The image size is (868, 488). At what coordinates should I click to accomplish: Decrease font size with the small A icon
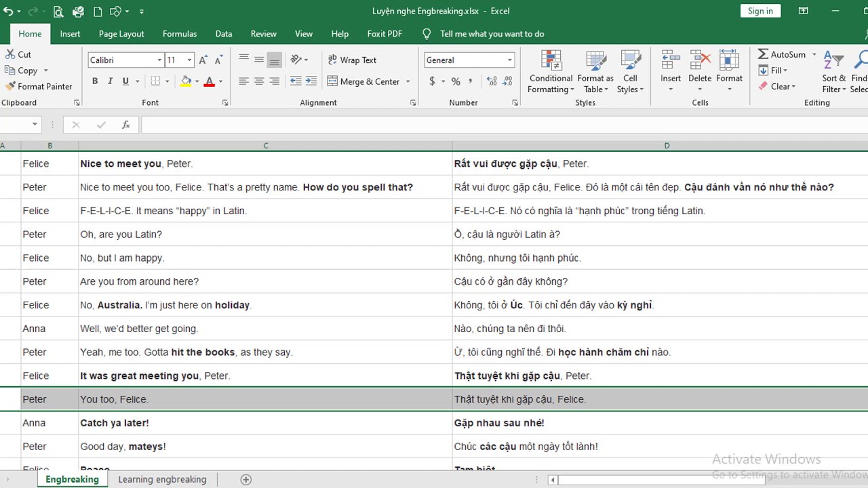coord(218,60)
